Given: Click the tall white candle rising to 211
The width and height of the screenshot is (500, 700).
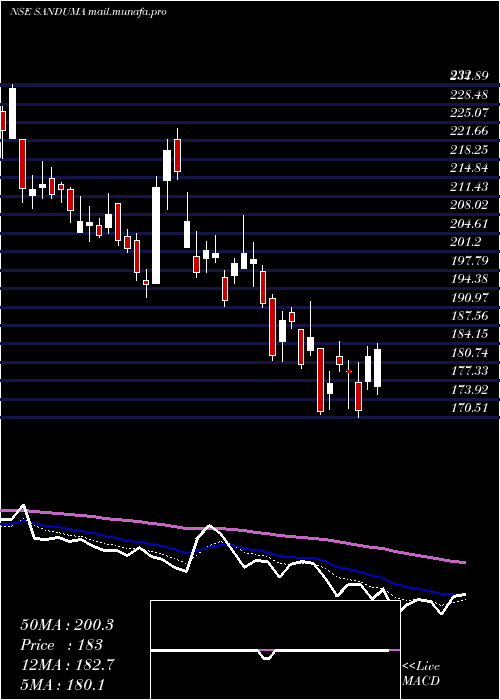Looking at the screenshot, I should [156, 235].
